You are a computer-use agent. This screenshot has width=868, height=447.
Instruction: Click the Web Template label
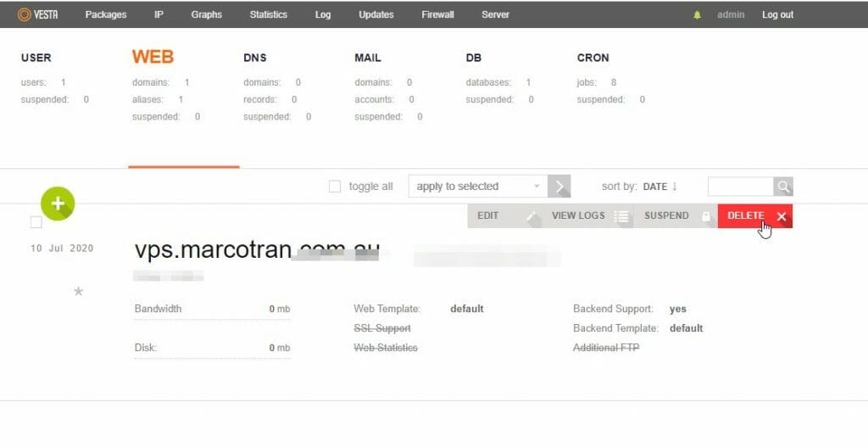[387, 309]
